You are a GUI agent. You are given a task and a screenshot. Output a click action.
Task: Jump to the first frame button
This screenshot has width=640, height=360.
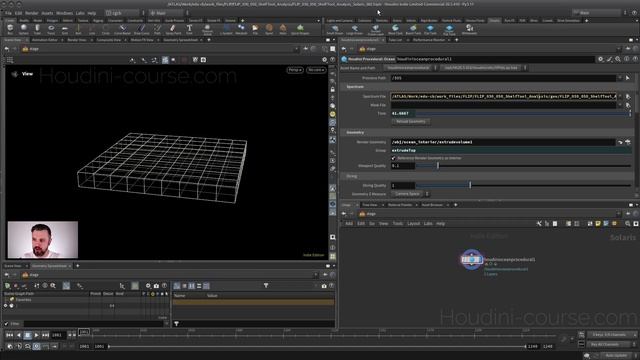[9, 335]
